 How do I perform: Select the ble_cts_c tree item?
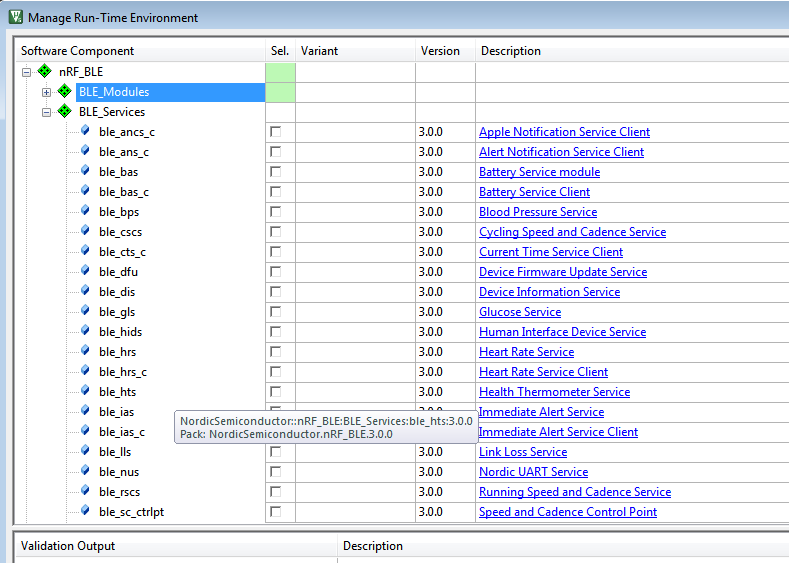pyautogui.click(x=122, y=252)
